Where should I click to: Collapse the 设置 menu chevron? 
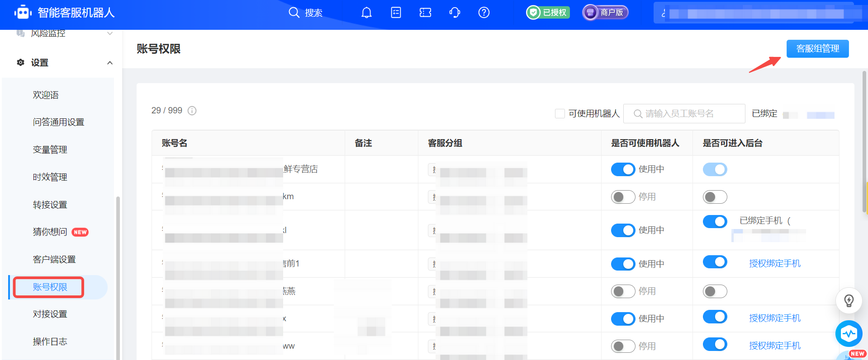pos(110,63)
